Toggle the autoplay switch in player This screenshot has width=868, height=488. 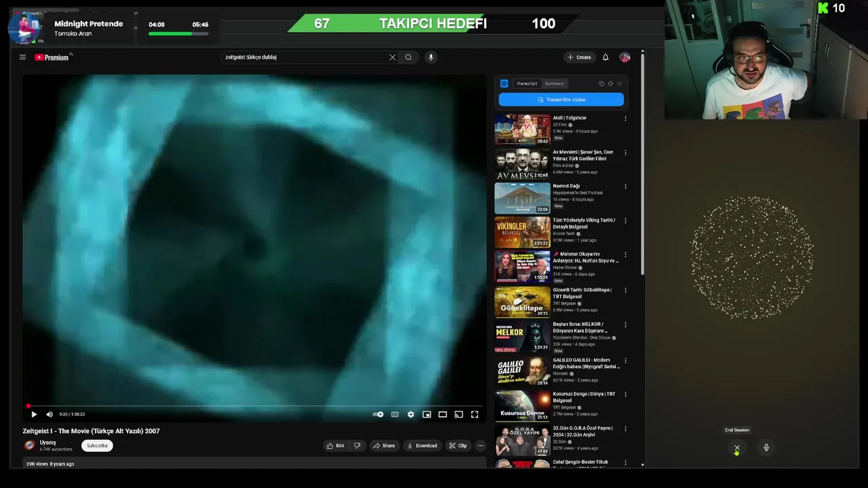point(378,414)
